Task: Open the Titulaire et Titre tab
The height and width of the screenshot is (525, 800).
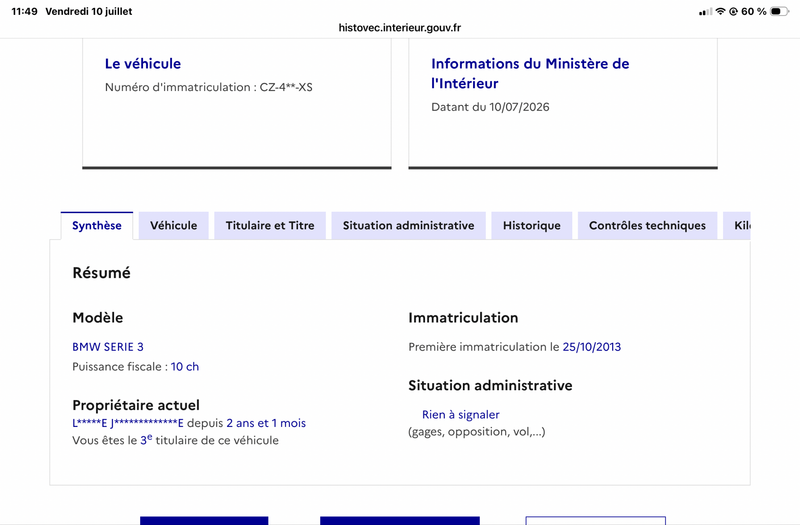Action: 270,226
